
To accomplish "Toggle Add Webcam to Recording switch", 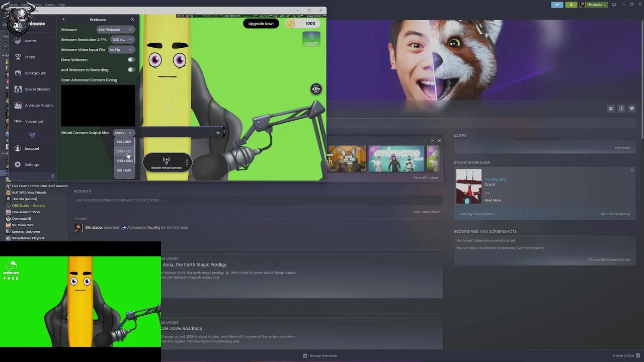I will 131,70.
